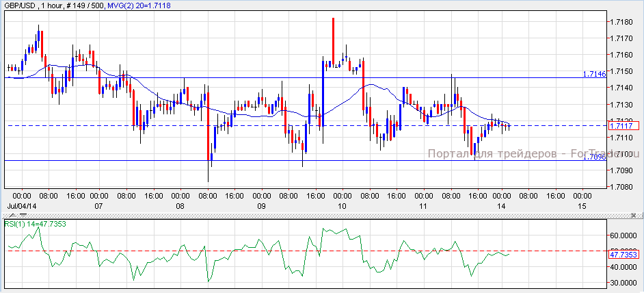Click the date marker 10 on time axis
This screenshot has width=644, height=293.
341,205
